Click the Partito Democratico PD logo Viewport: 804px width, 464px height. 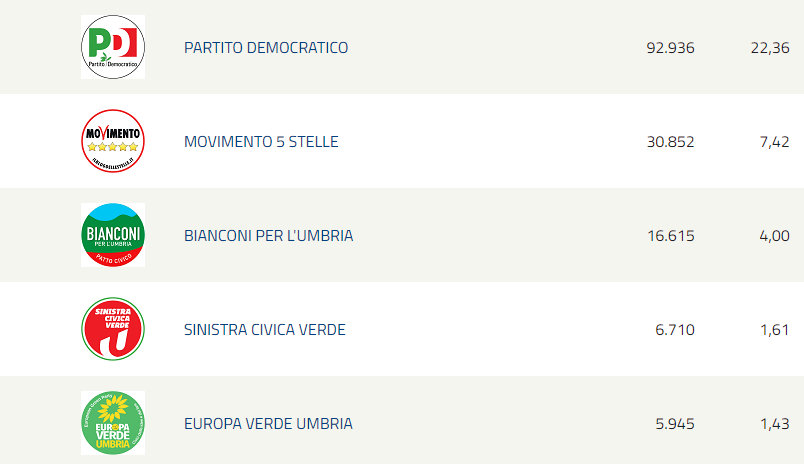point(113,47)
